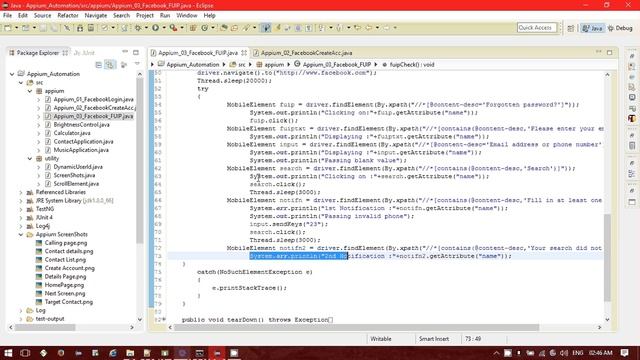The width and height of the screenshot is (640, 360).
Task: Click the Search flashlight toolbar icon
Action: pyautogui.click(x=246, y=28)
